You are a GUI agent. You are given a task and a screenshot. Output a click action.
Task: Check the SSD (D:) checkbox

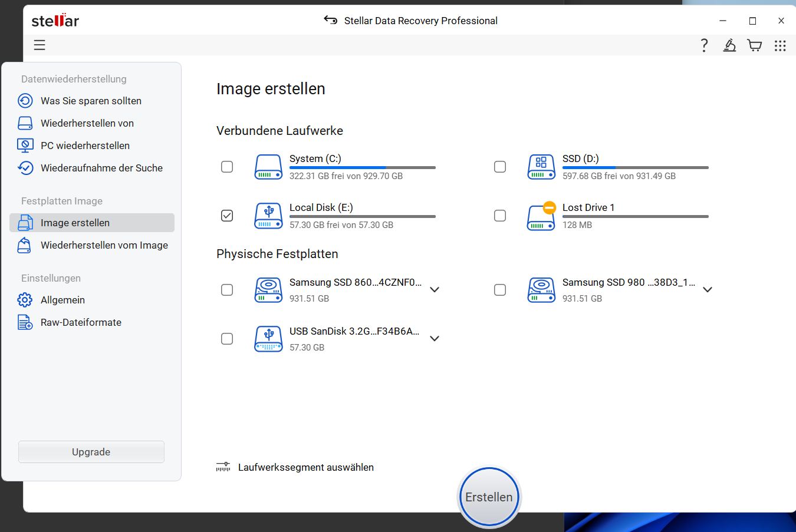(x=500, y=167)
